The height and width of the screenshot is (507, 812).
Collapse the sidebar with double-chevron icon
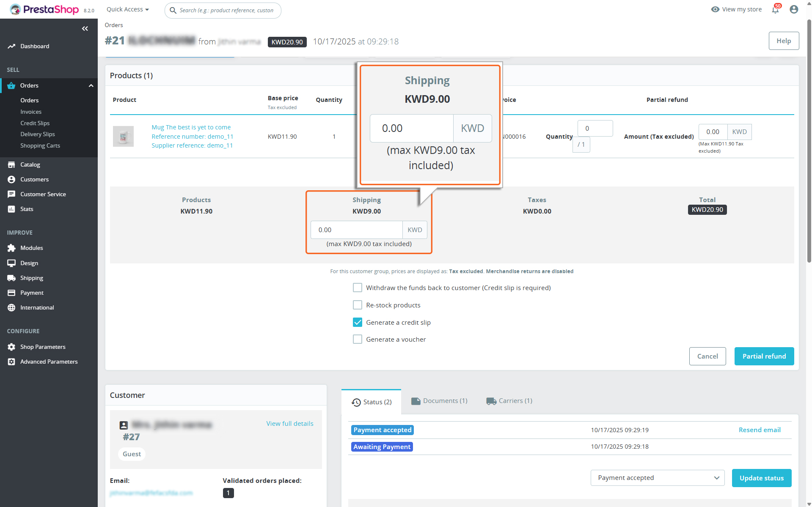[x=85, y=28]
